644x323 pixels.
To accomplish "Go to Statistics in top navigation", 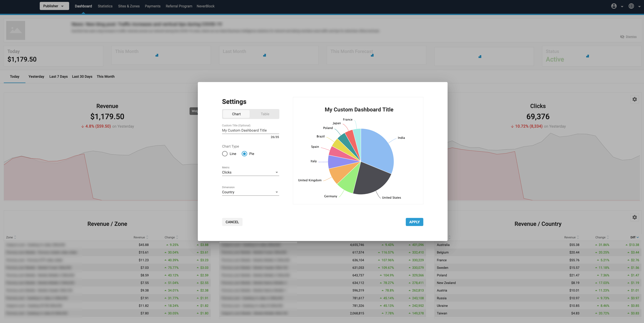I will click(105, 6).
